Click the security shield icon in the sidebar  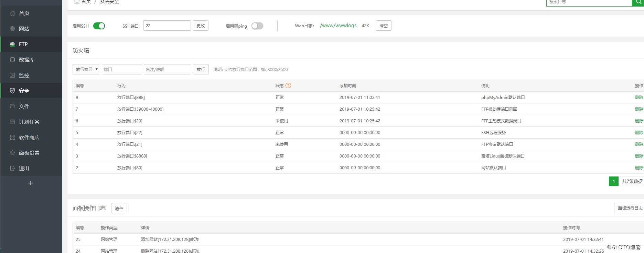tap(12, 91)
